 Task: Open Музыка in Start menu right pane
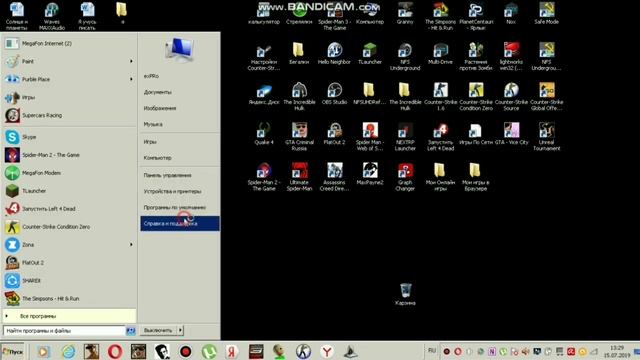pos(180,124)
